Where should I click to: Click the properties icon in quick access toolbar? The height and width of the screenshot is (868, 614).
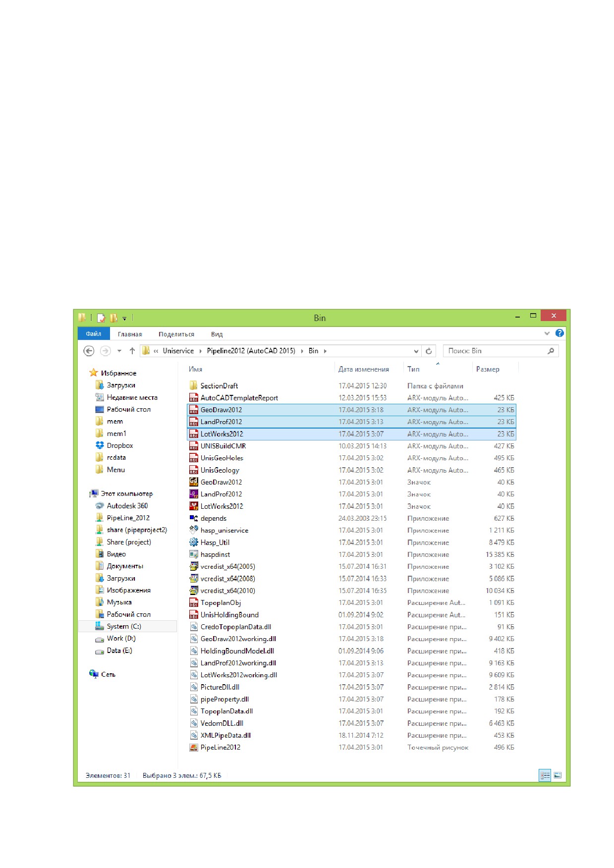click(101, 318)
